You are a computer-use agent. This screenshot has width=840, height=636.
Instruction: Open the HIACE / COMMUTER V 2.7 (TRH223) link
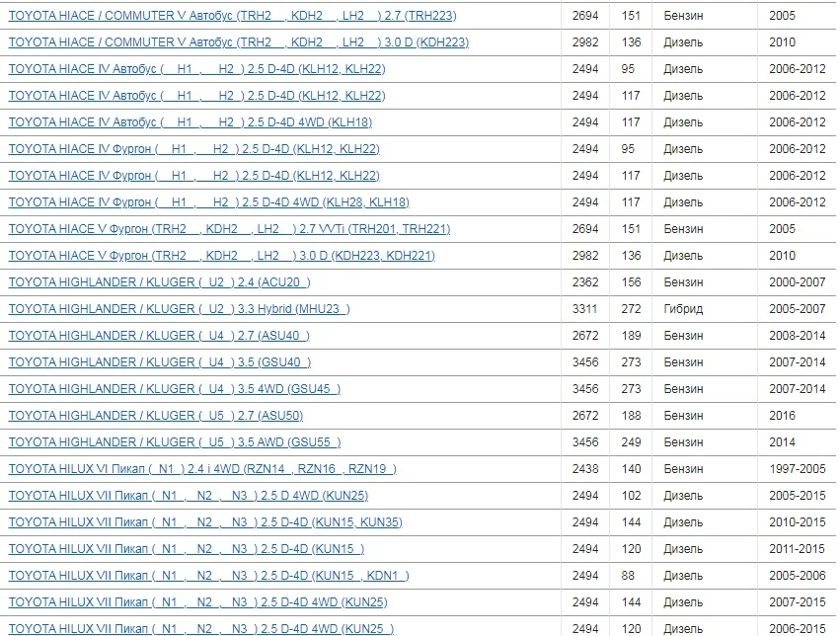[x=233, y=16]
